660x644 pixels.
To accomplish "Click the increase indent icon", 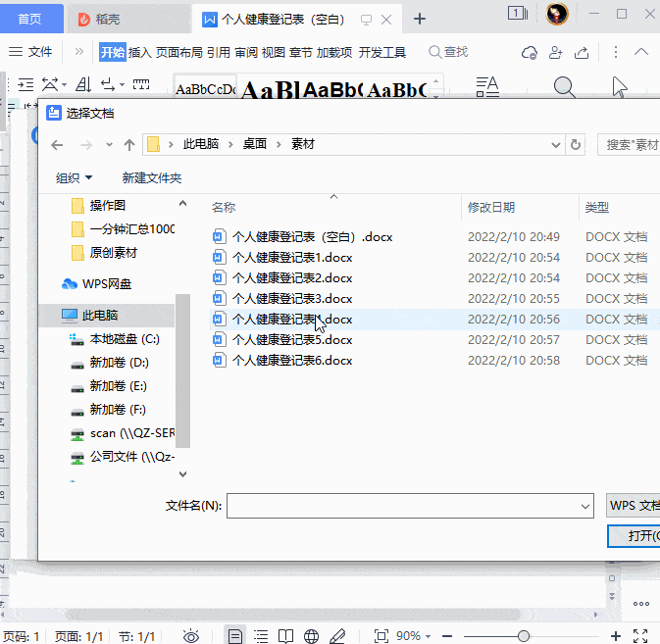I will pyautogui.click(x=25, y=84).
